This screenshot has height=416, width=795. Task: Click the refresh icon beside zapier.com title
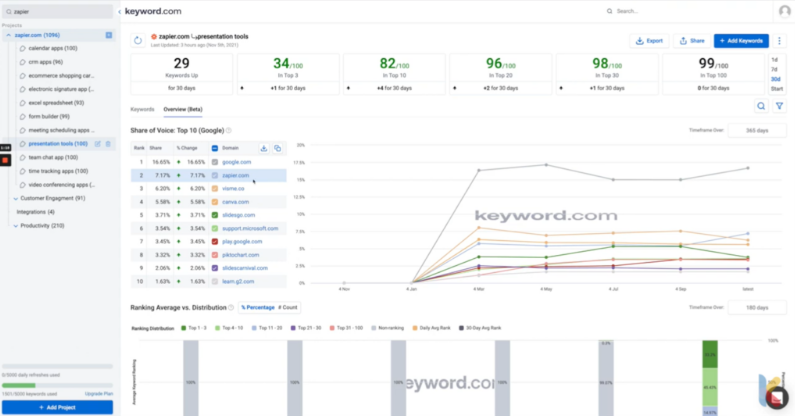pyautogui.click(x=137, y=41)
